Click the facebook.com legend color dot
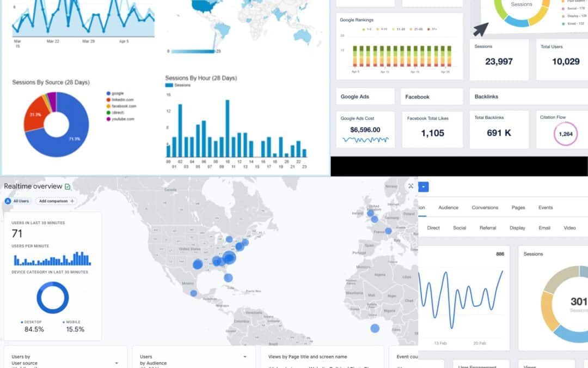This screenshot has width=588, height=368. click(x=108, y=106)
